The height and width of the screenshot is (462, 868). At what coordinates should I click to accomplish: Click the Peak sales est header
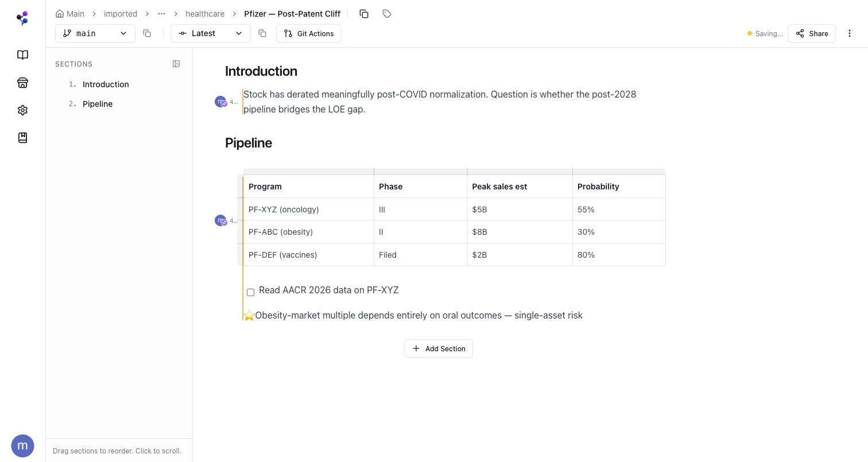coord(520,187)
